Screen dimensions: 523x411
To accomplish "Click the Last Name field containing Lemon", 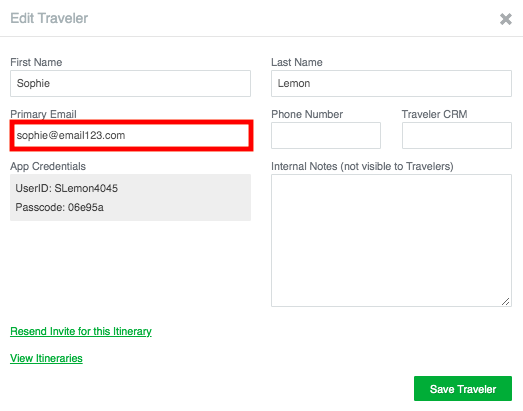I will click(391, 83).
